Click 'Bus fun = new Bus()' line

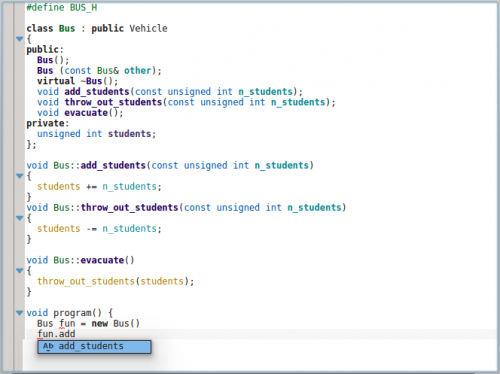[88, 323]
